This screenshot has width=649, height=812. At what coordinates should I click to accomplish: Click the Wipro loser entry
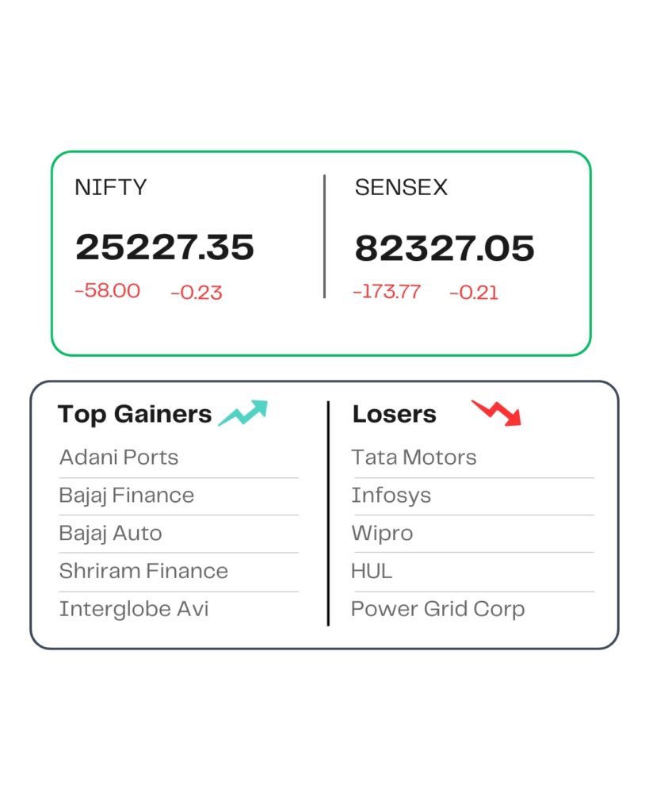[x=382, y=533]
